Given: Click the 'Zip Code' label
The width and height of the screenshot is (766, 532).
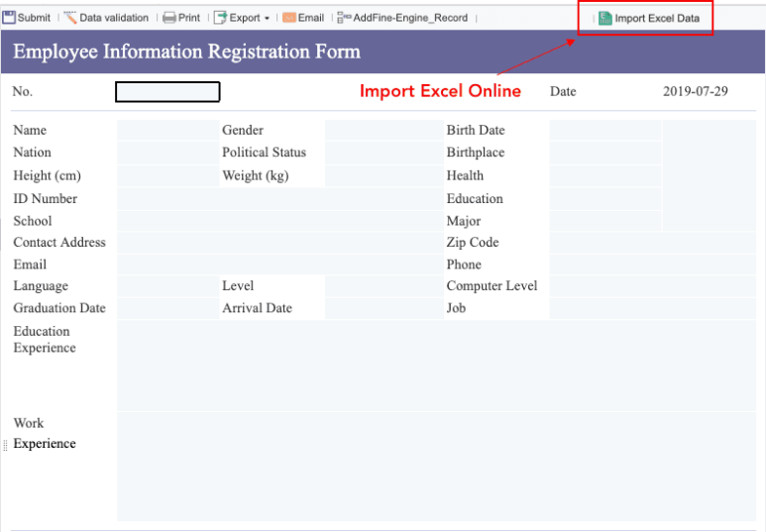Looking at the screenshot, I should 473,243.
